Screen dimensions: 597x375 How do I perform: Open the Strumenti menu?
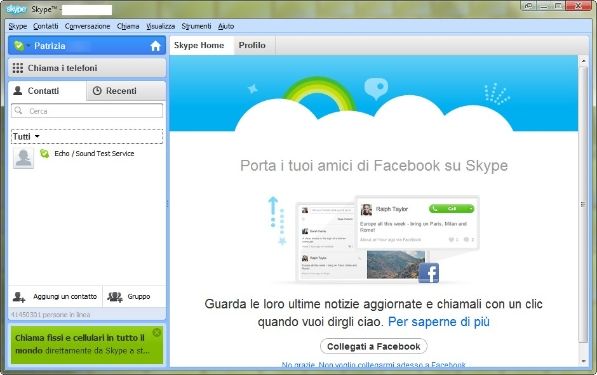click(196, 26)
